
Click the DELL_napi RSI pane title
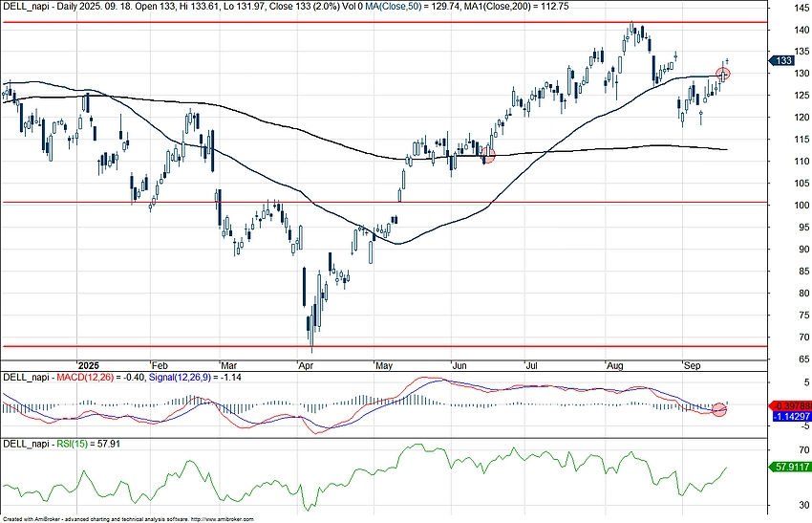coord(28,444)
